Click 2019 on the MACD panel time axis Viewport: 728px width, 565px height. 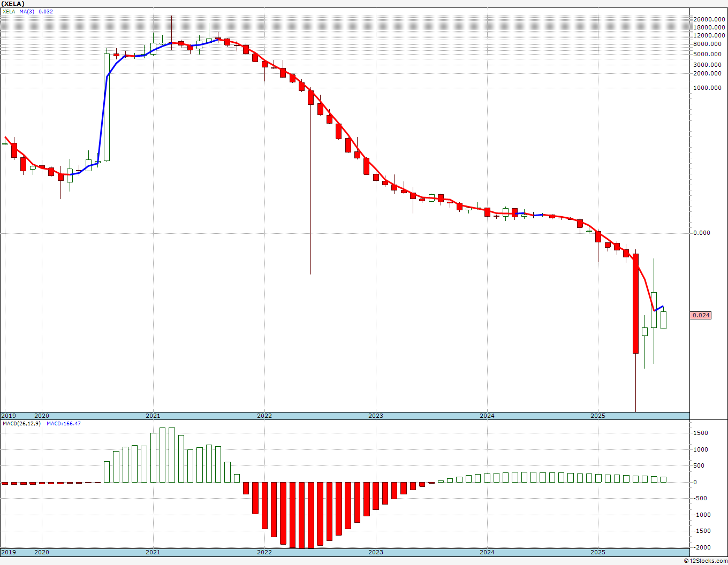tap(9, 552)
